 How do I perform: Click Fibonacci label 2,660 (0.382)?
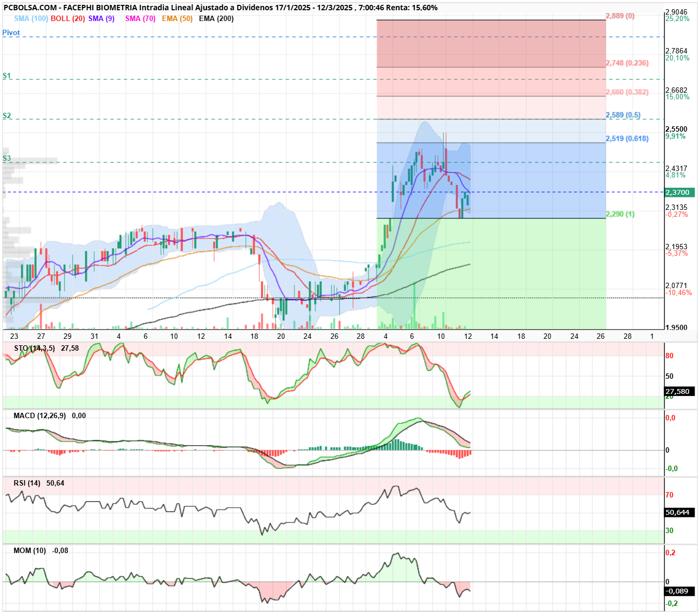(x=627, y=92)
